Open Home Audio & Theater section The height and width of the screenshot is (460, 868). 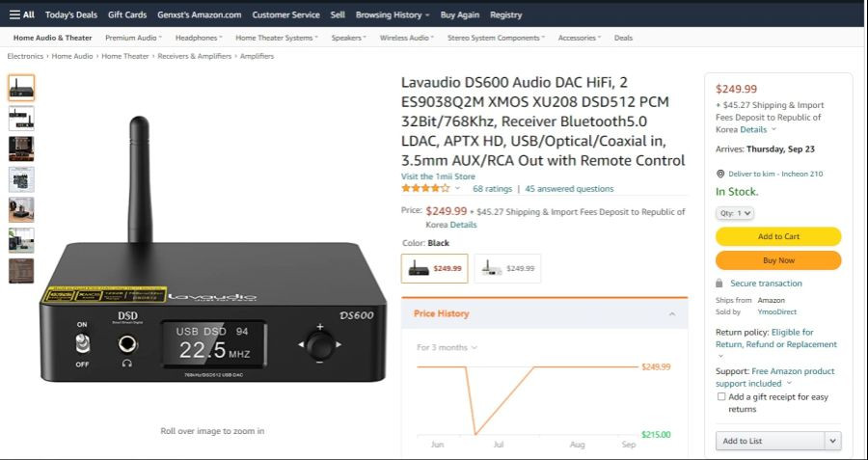point(53,38)
